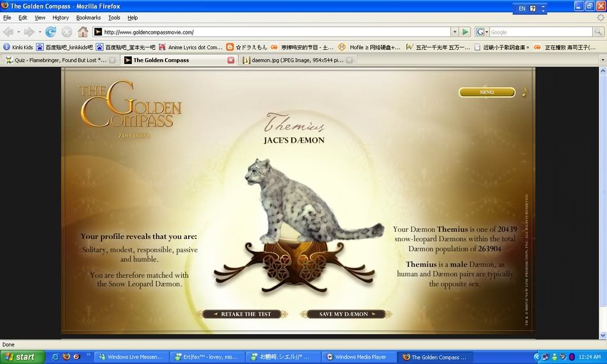
Task: Click the Retake the Test button
Action: tap(245, 314)
